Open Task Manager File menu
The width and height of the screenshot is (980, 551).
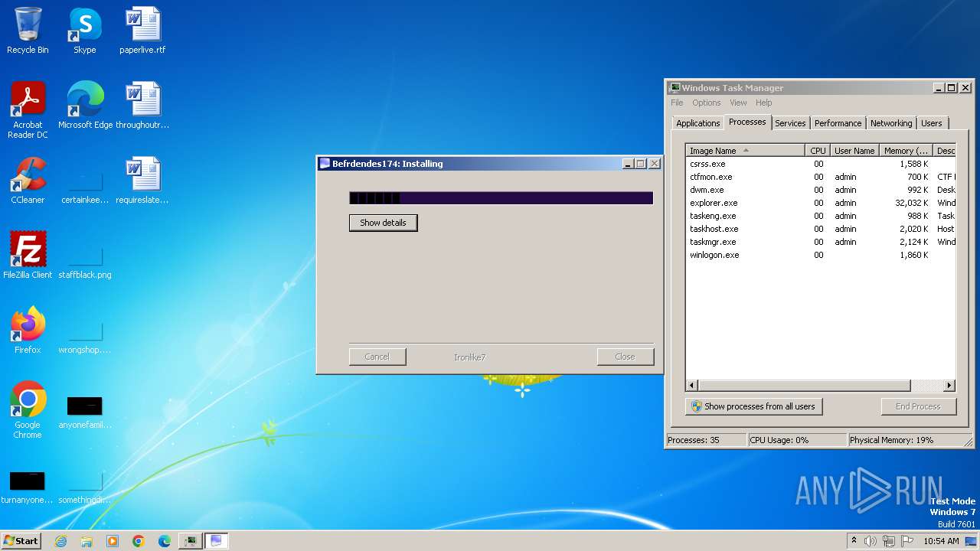677,103
